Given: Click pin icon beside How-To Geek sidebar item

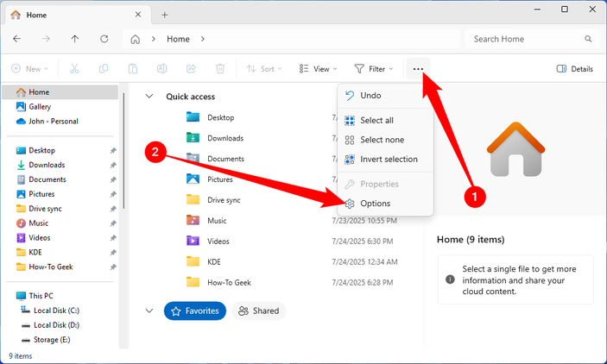Looking at the screenshot, I should (x=112, y=267).
